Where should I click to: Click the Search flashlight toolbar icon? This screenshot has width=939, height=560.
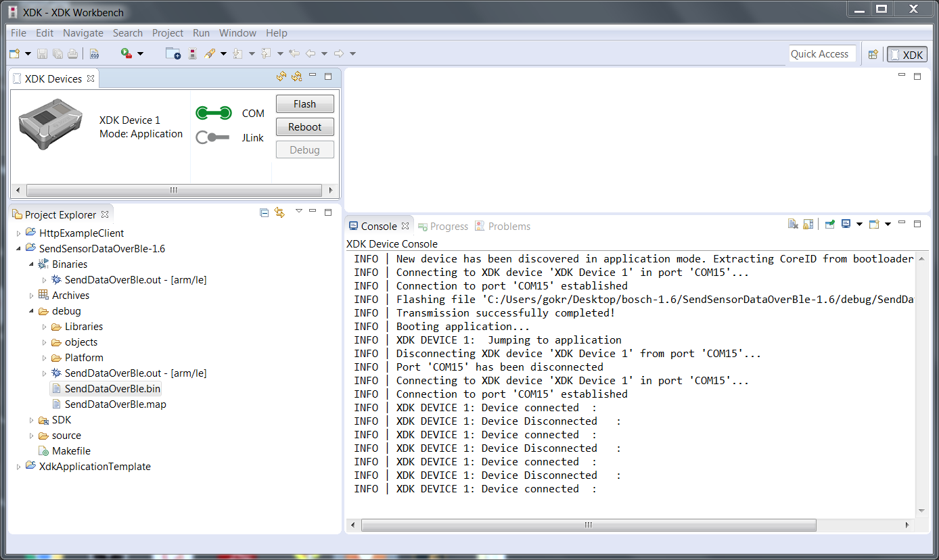click(x=210, y=53)
